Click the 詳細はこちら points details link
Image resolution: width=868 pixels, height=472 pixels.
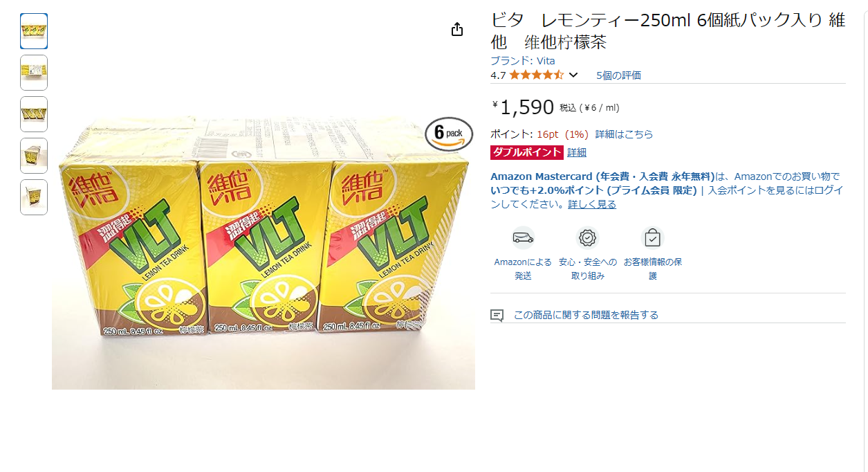coord(624,134)
